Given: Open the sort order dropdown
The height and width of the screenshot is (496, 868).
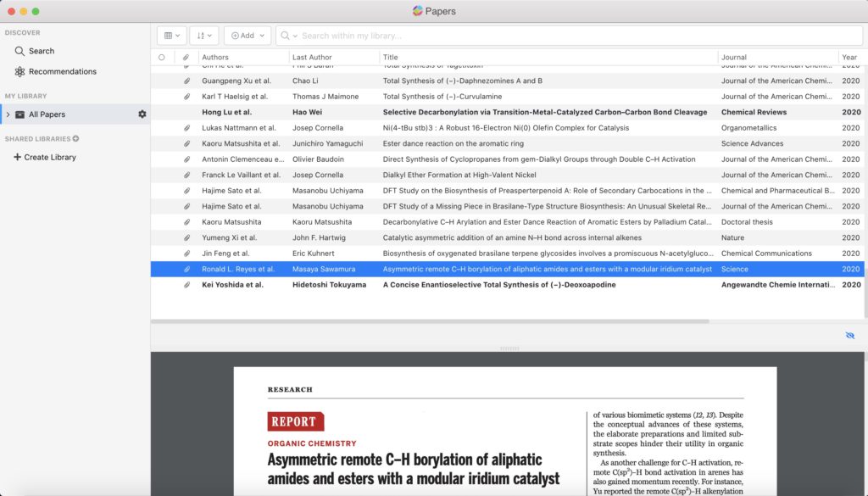Looking at the screenshot, I should (x=204, y=36).
